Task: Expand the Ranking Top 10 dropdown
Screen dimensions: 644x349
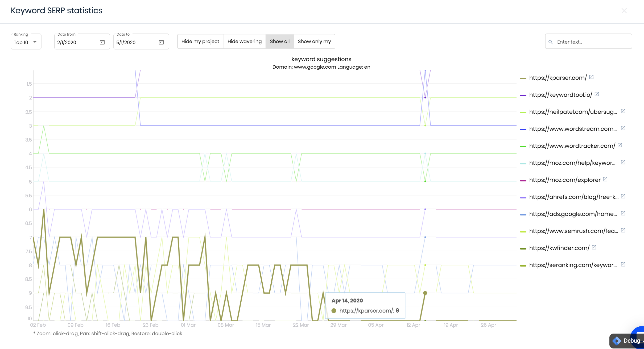Action: pos(26,42)
